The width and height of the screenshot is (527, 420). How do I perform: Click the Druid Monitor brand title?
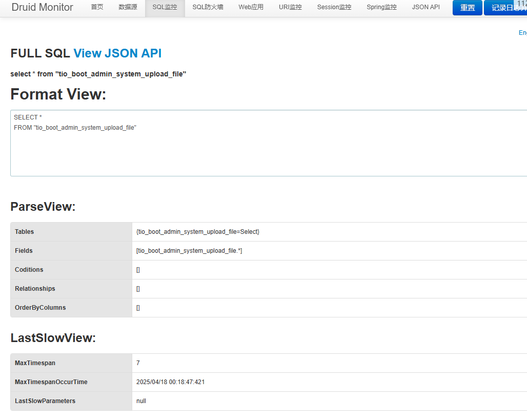(42, 7)
